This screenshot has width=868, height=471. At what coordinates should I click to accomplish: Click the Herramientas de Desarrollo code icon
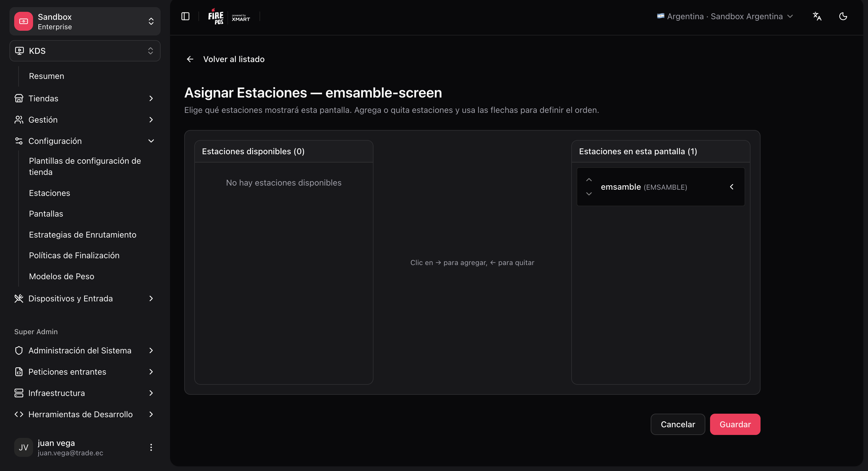[x=19, y=414]
